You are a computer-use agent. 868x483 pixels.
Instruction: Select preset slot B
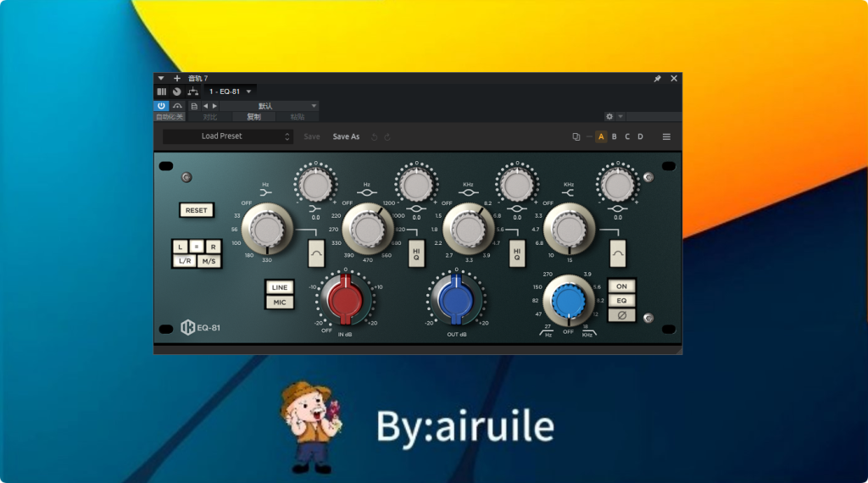tap(615, 136)
